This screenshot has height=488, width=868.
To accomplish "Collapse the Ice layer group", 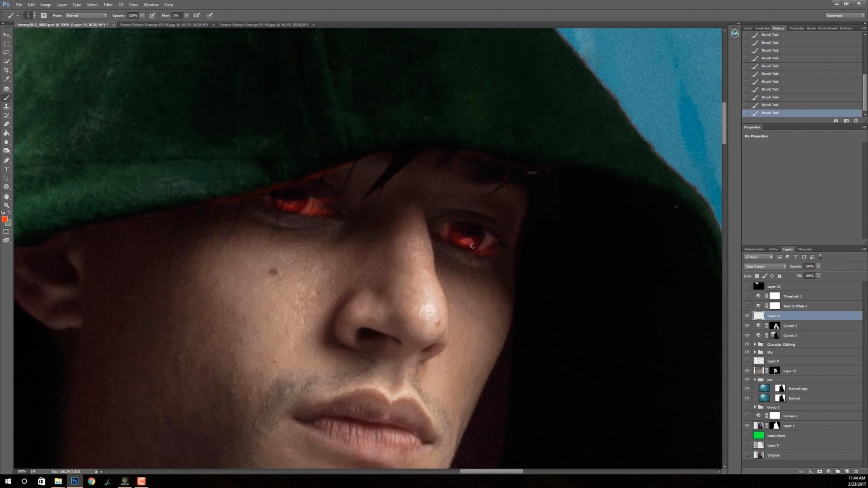I will pos(755,380).
